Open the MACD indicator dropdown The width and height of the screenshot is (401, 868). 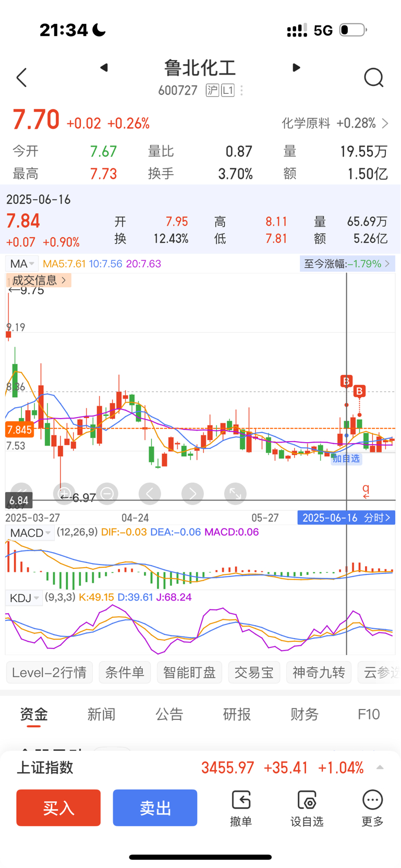click(x=30, y=533)
